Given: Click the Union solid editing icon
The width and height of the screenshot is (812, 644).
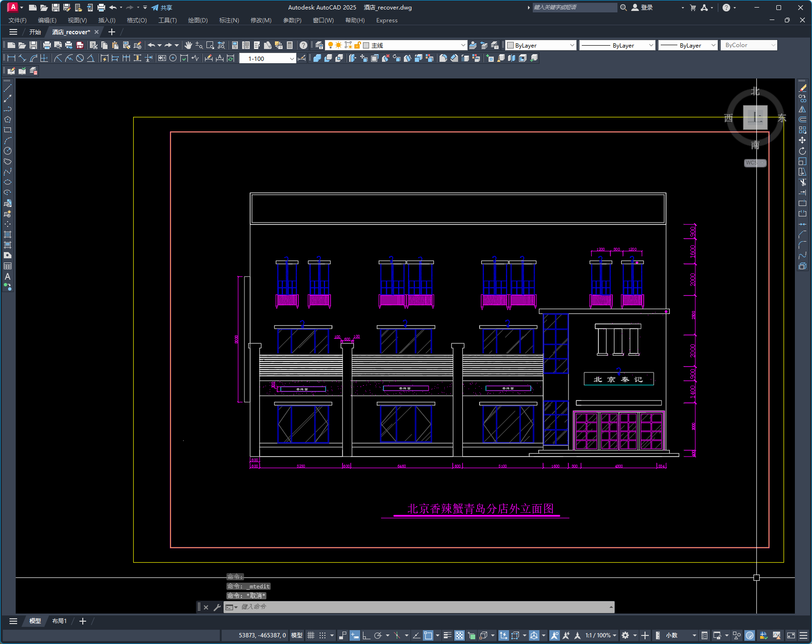Looking at the screenshot, I should [x=317, y=58].
